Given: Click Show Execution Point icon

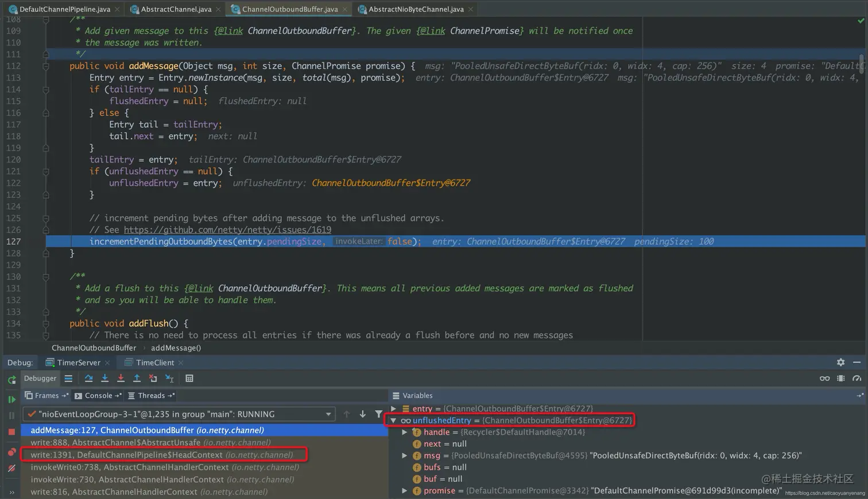Looking at the screenshot, I should (68, 379).
